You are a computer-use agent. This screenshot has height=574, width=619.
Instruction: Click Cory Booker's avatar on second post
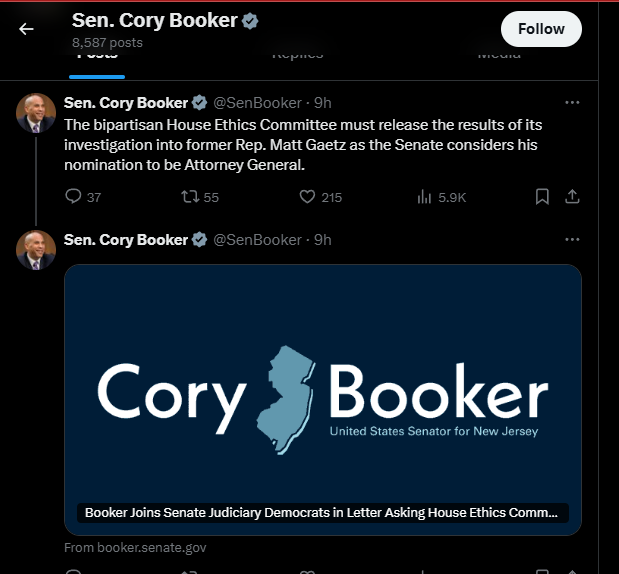click(x=36, y=250)
